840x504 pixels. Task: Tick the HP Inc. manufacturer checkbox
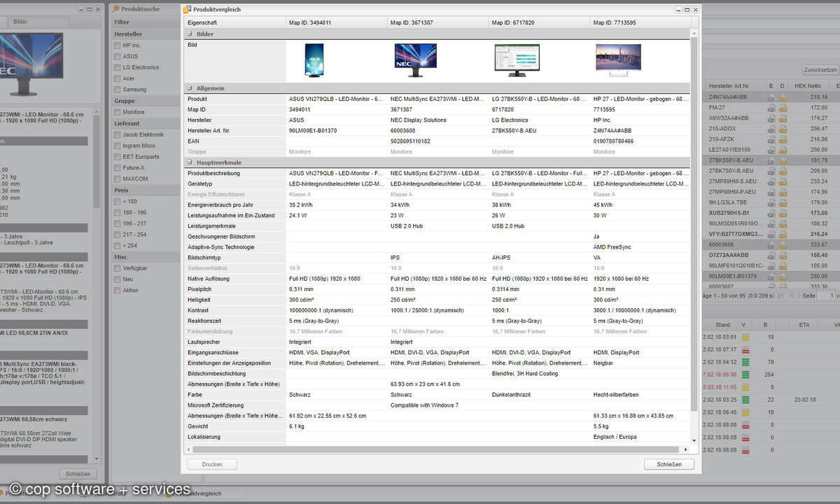118,45
